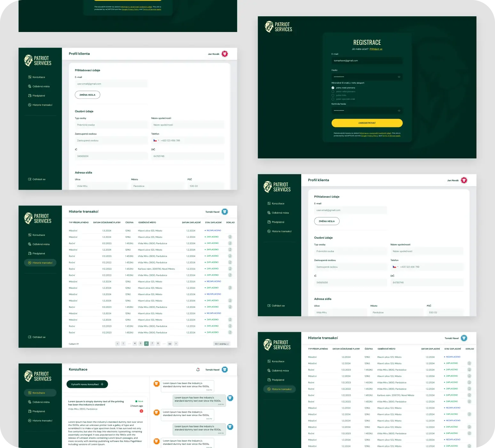Click orange lion avatar of first chat message
The image size is (495, 448).
pos(156,384)
